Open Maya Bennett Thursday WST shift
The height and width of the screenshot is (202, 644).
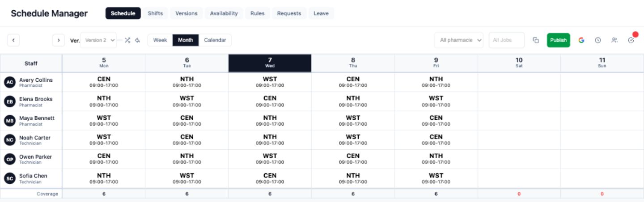(x=353, y=121)
